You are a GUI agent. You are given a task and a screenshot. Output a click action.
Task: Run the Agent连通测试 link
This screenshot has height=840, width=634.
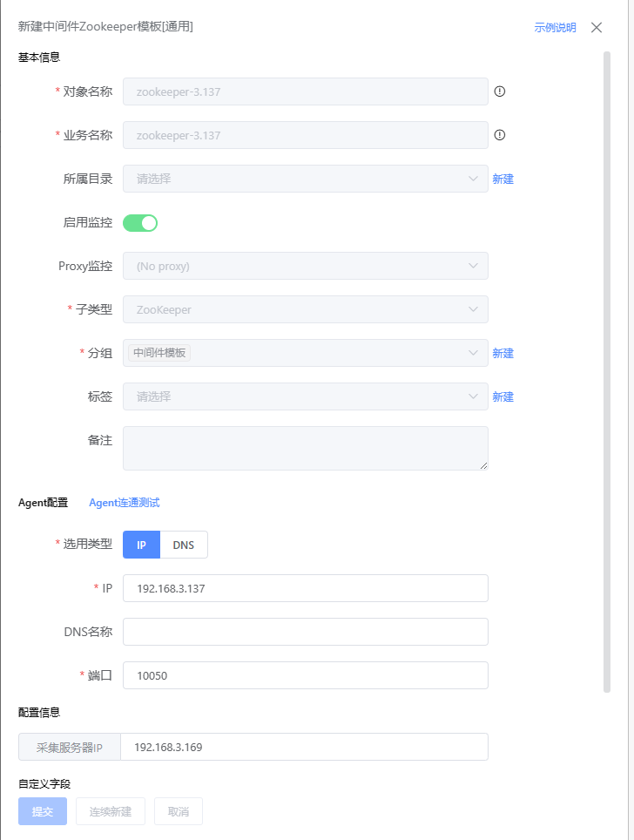pos(125,503)
